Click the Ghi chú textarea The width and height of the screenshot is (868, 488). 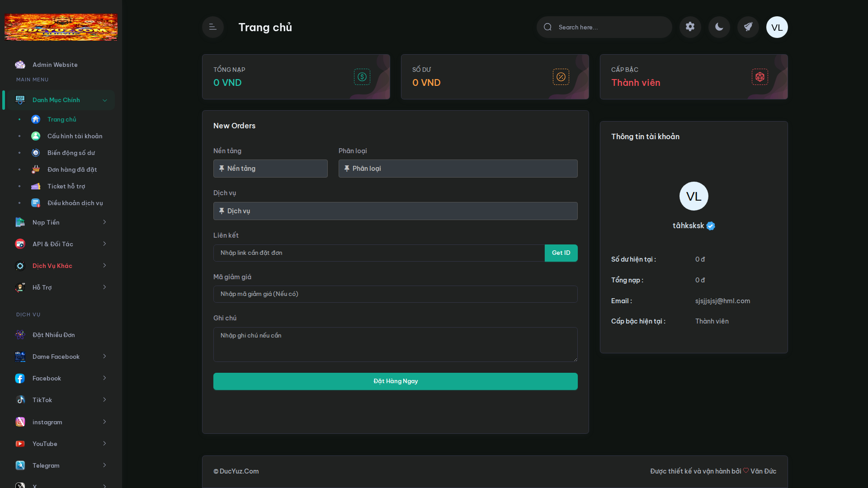click(x=396, y=344)
